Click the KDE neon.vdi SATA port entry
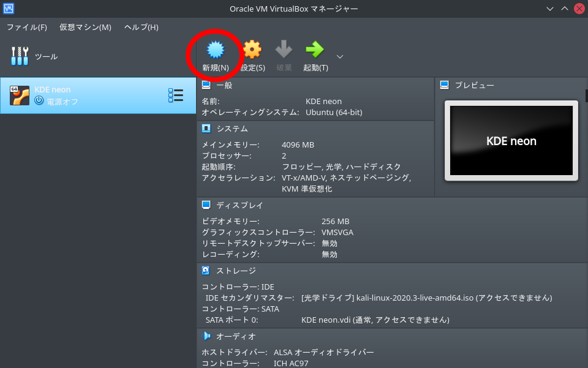 coord(375,320)
